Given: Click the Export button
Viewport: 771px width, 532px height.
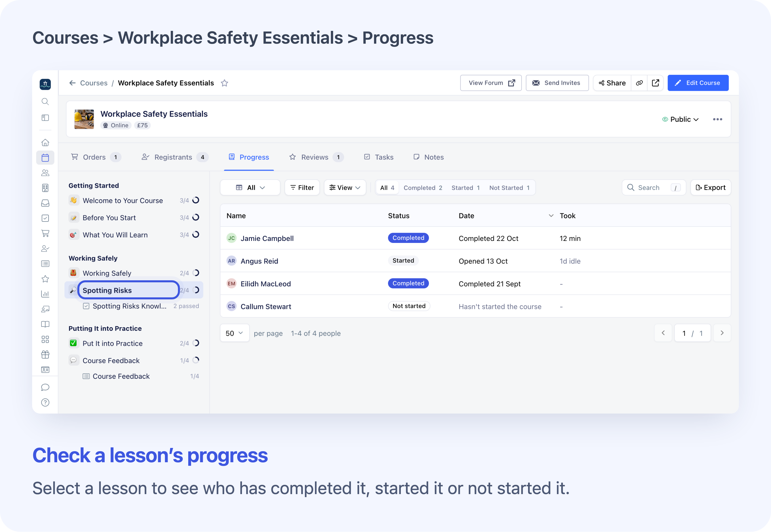Looking at the screenshot, I should tap(710, 188).
